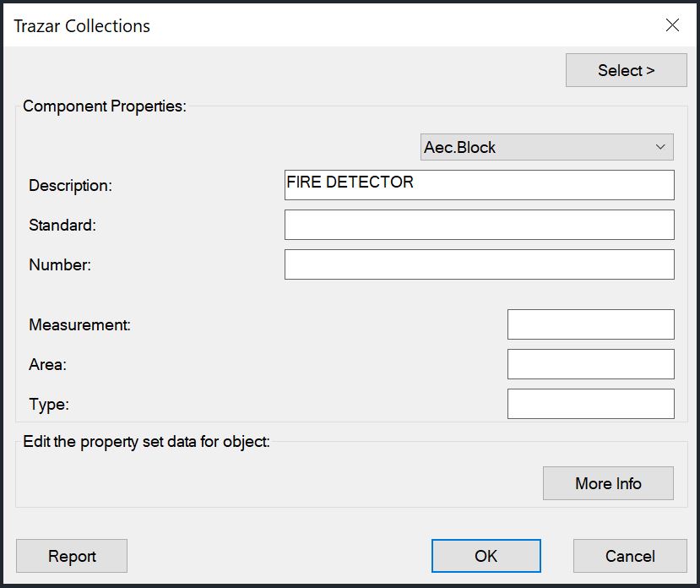Image resolution: width=700 pixels, height=588 pixels.
Task: Click the Select > button
Action: click(x=626, y=70)
